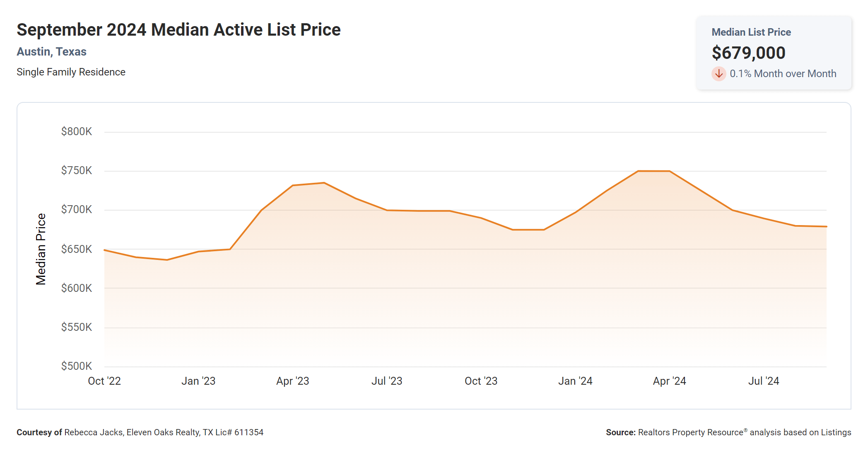Image resolution: width=868 pixels, height=456 pixels.
Task: Click the vertical Median Price axis title
Action: [x=41, y=249]
